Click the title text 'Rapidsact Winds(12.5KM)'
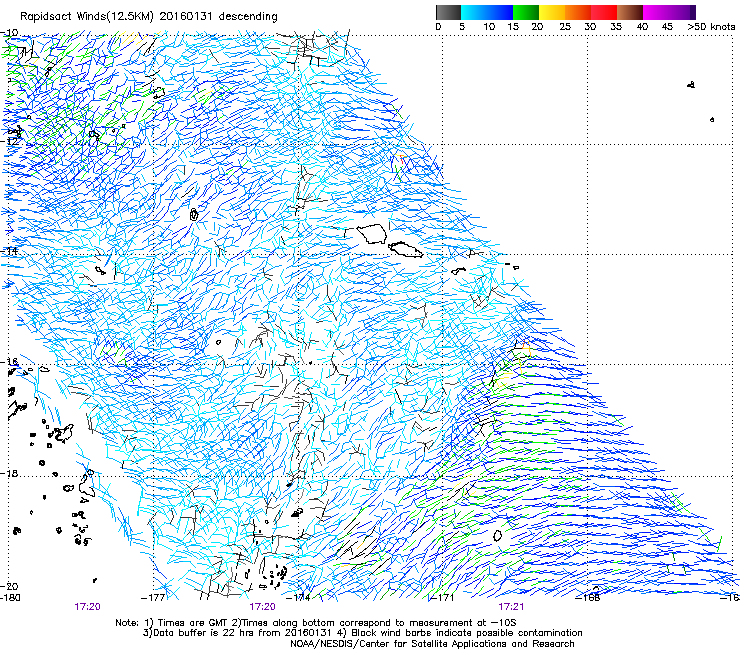The image size is (740, 650). pos(87,17)
